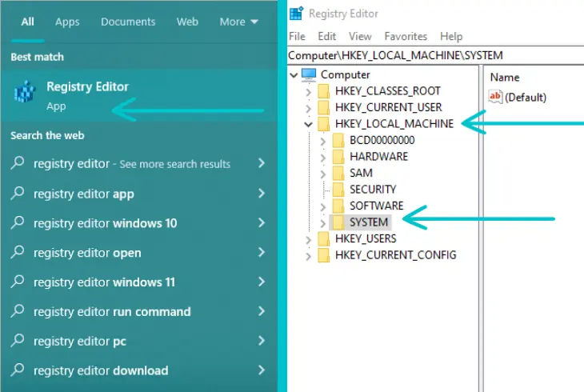Click magnifier beside 'registry editor pc'
The image size is (584, 392).
(x=17, y=340)
